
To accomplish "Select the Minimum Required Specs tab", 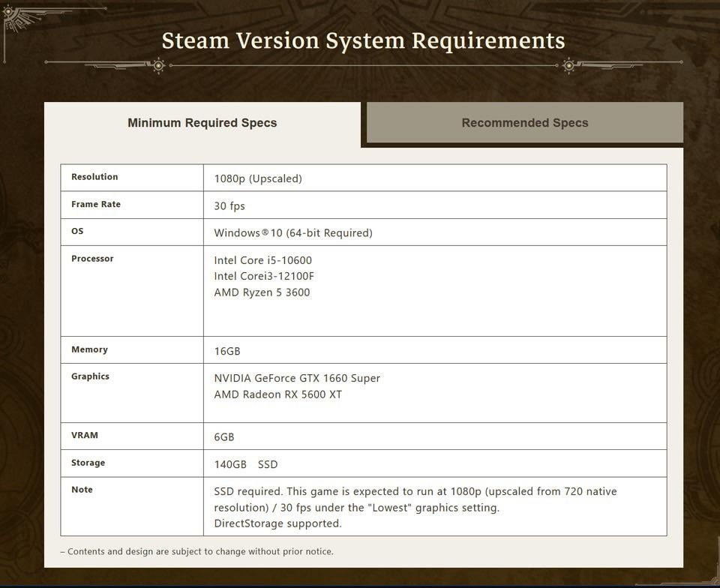I will (202, 123).
